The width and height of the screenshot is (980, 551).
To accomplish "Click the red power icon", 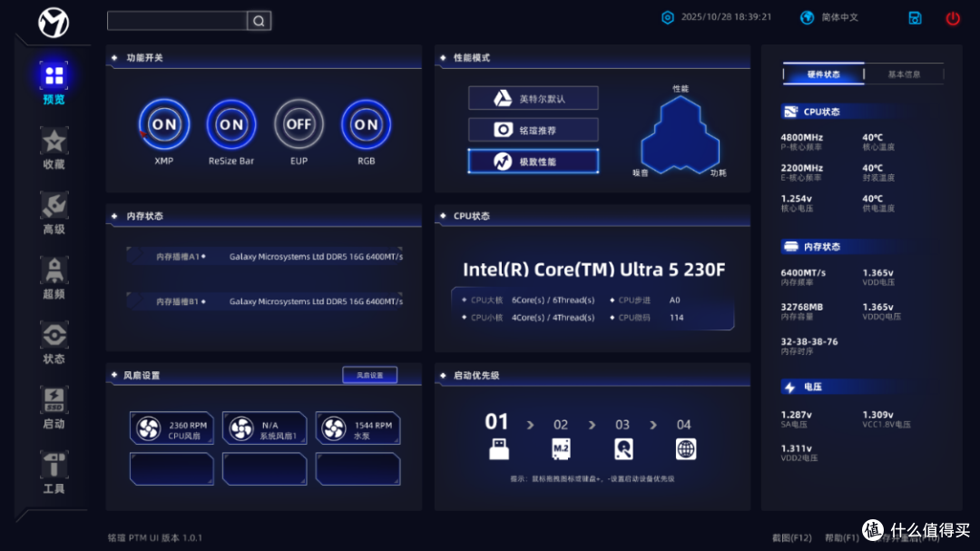I will click(953, 18).
